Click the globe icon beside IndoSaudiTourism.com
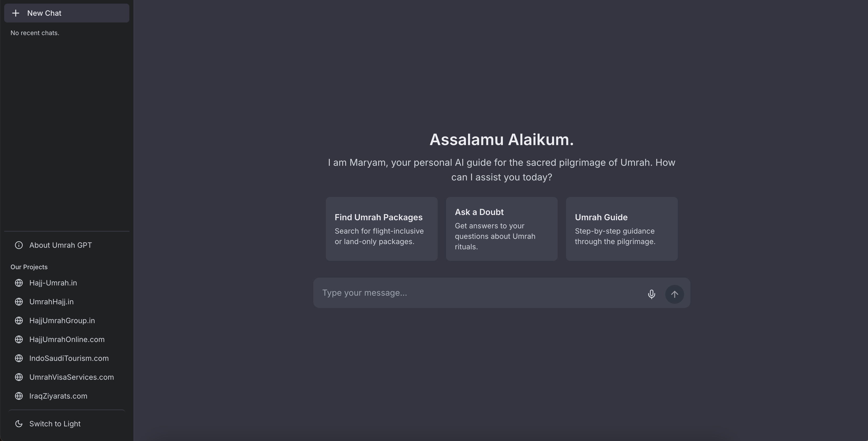The height and width of the screenshot is (441, 868). tap(19, 359)
